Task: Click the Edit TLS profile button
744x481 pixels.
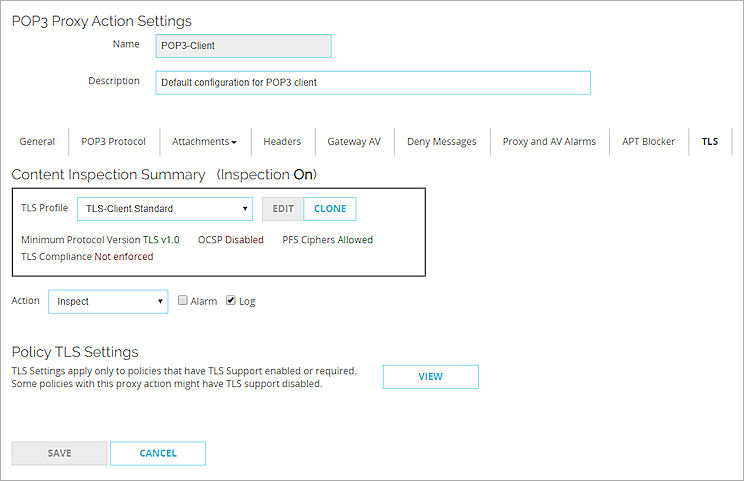Action: pyautogui.click(x=283, y=209)
